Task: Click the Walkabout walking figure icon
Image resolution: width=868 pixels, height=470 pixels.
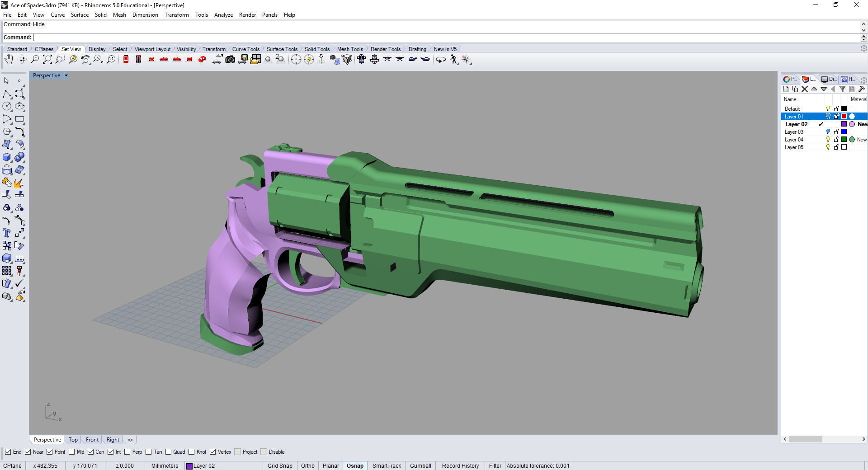Action: click(454, 60)
